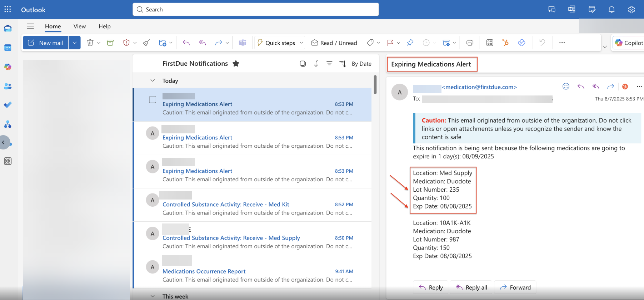Toggle favorite star for FirstDue Notifications
Viewport: 644px width, 300px height.
pos(236,64)
